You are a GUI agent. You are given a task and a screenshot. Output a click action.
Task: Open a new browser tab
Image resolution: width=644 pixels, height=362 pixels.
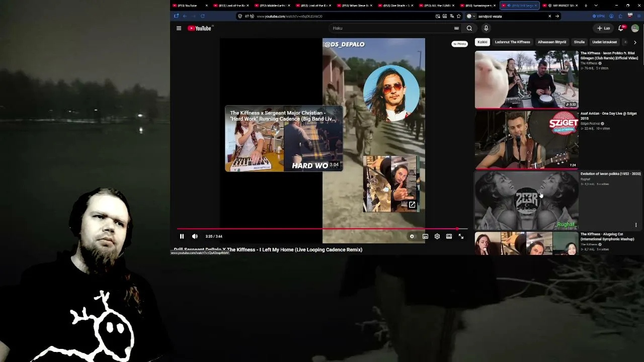coord(586,6)
